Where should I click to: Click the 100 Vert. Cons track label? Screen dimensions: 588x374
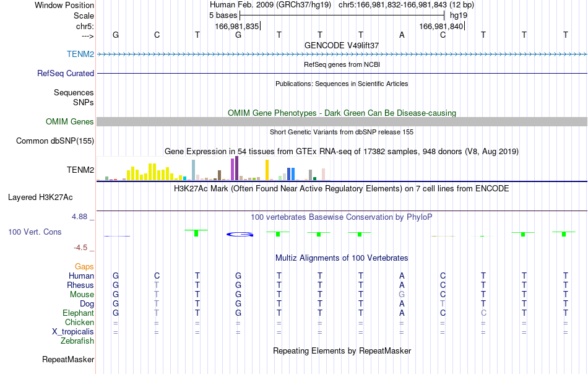click(x=35, y=232)
